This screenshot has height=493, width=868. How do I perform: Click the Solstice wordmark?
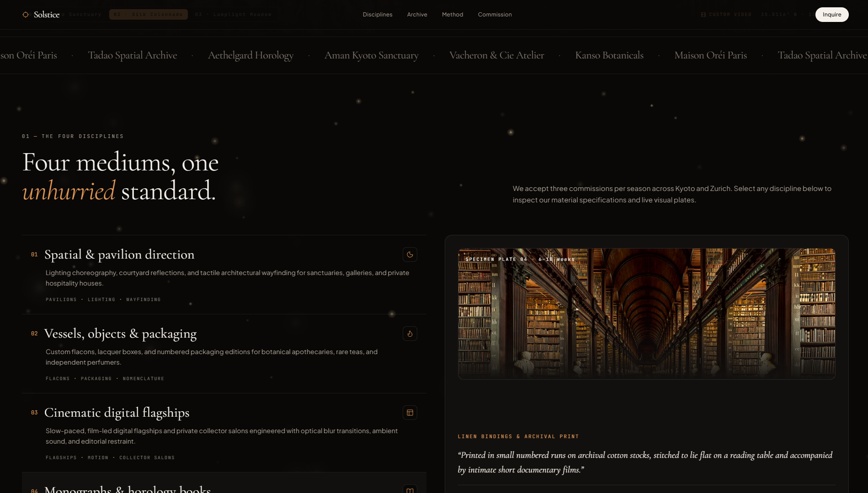click(47, 15)
